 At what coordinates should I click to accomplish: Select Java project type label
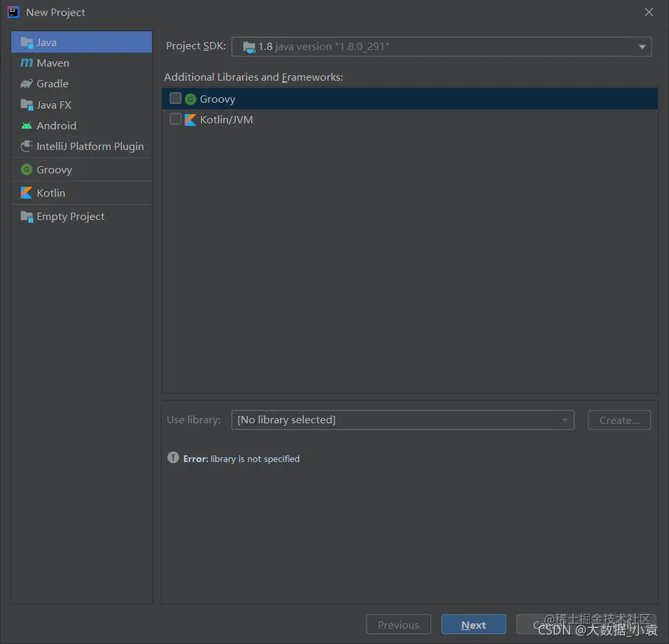pos(47,43)
